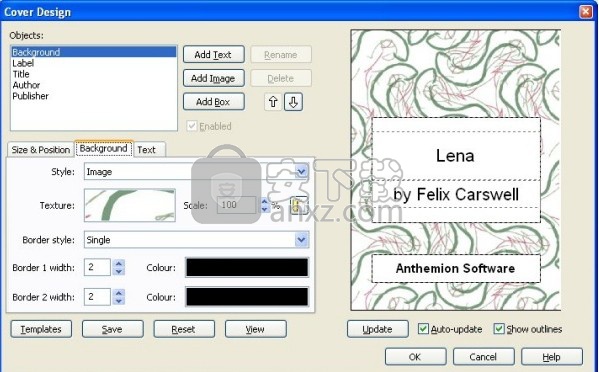Image resolution: width=599 pixels, height=372 pixels.
Task: Click the Cancel button
Action: (x=483, y=357)
